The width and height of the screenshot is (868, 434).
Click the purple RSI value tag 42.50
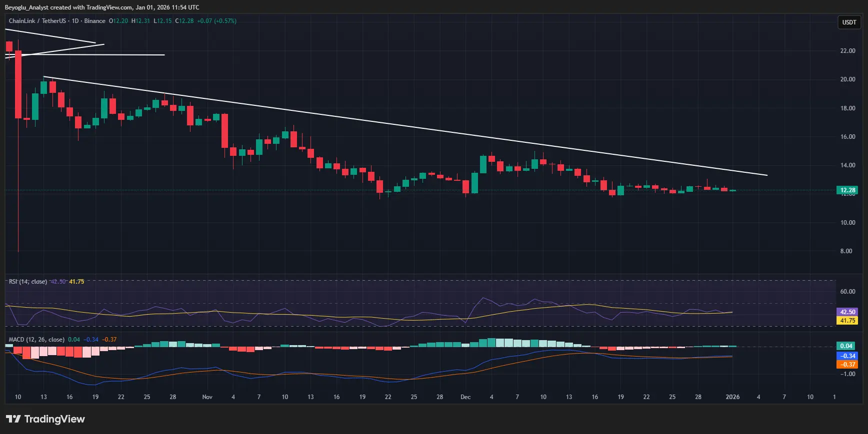coord(847,312)
